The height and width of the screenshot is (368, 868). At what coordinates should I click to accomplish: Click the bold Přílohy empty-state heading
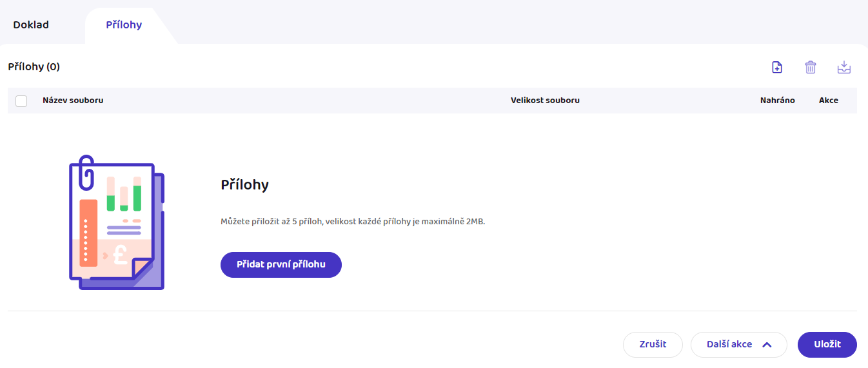click(244, 185)
